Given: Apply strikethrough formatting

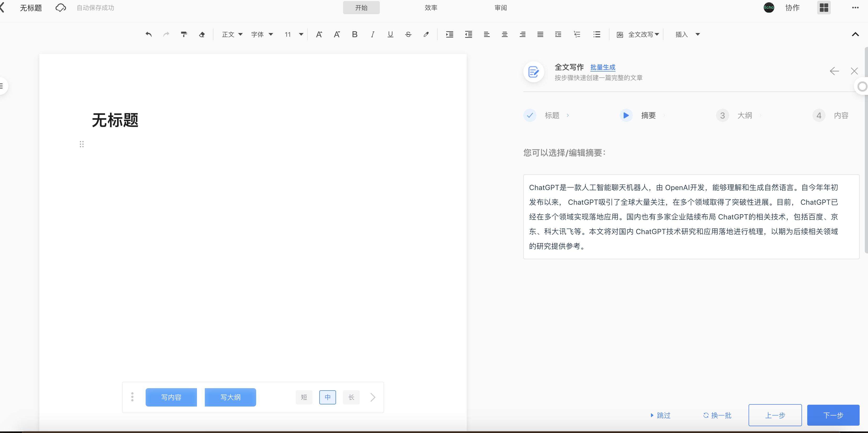Looking at the screenshot, I should (x=408, y=34).
